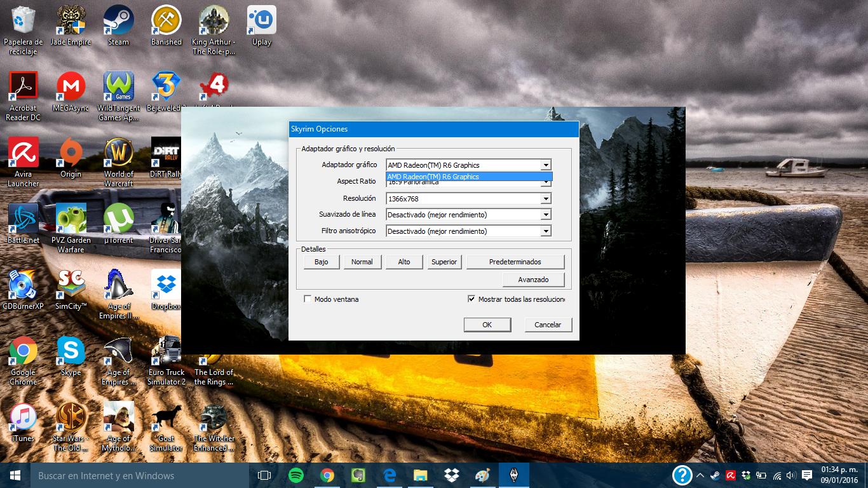This screenshot has width=868, height=488.
Task: Open the Windows Start menu
Action: coord(15,475)
